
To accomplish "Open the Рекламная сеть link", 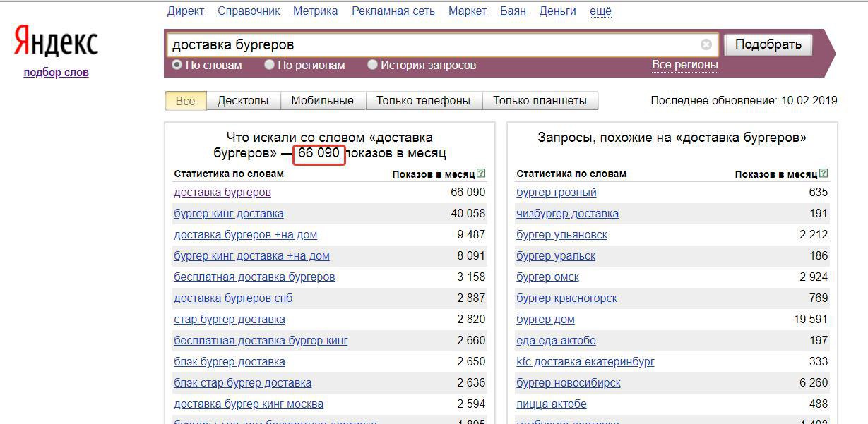I will (393, 11).
